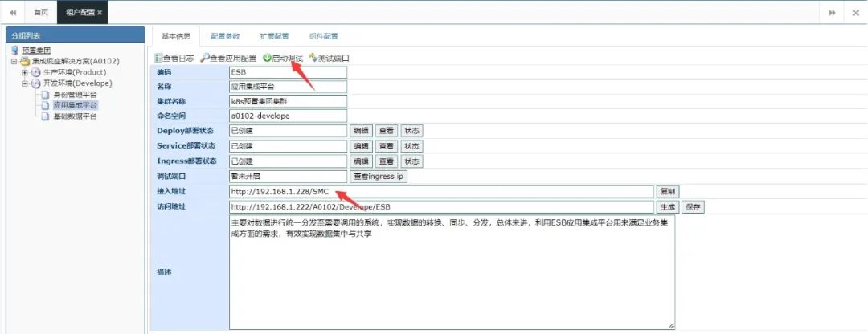Focus the 命名空间 field a0102-develope

coord(288,116)
